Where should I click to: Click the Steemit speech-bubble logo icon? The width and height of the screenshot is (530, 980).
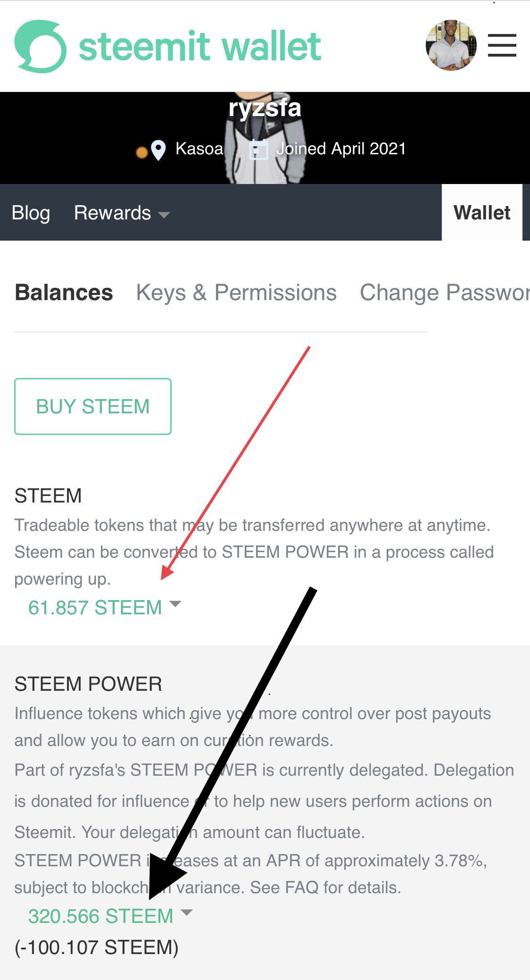pos(40,46)
